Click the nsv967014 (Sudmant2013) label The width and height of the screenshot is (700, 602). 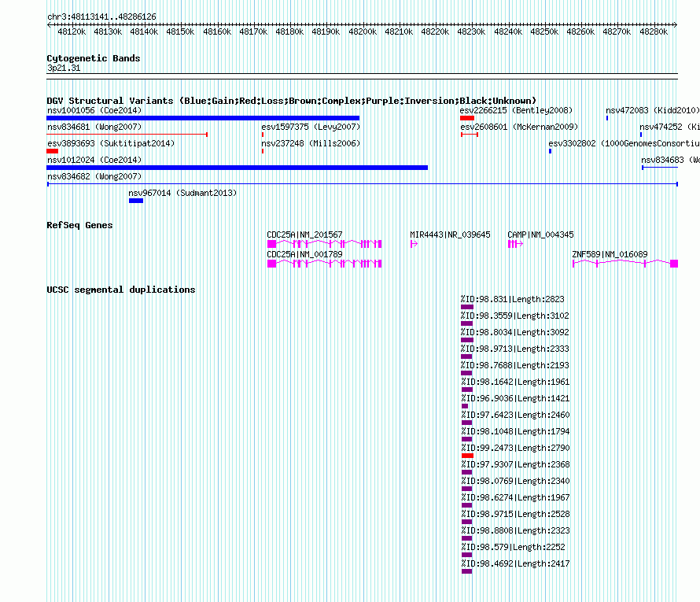click(x=182, y=193)
